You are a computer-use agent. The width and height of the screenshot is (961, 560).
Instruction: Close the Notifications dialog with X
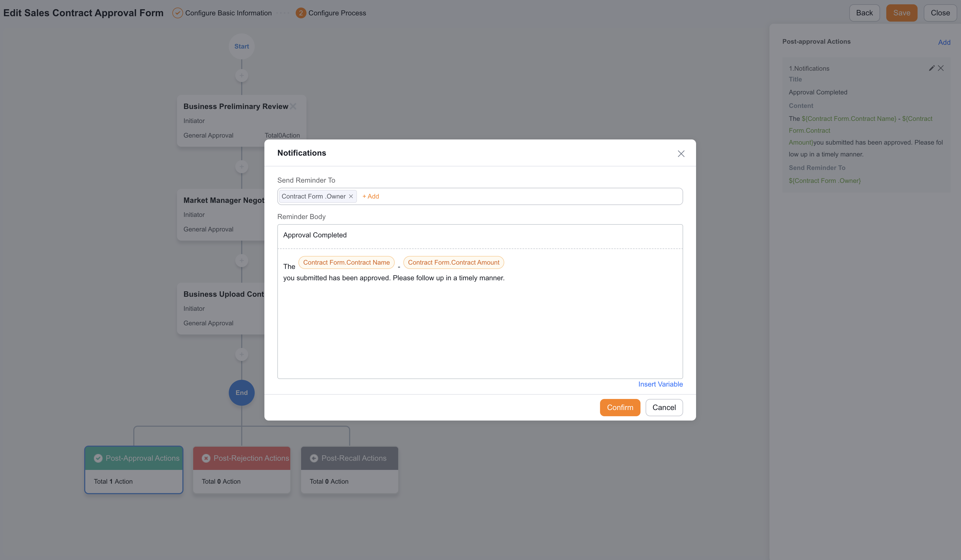681,154
